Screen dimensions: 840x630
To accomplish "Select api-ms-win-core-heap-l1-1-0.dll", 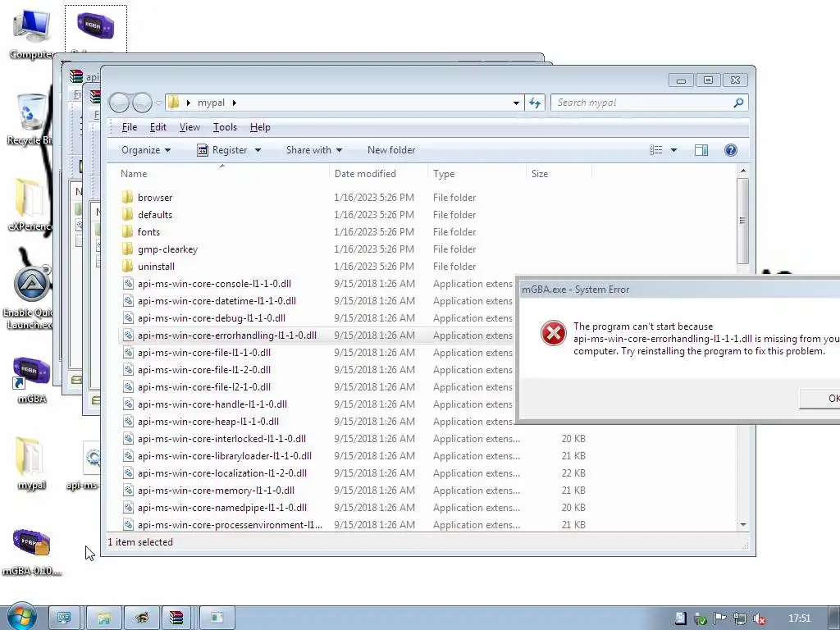I will click(208, 421).
